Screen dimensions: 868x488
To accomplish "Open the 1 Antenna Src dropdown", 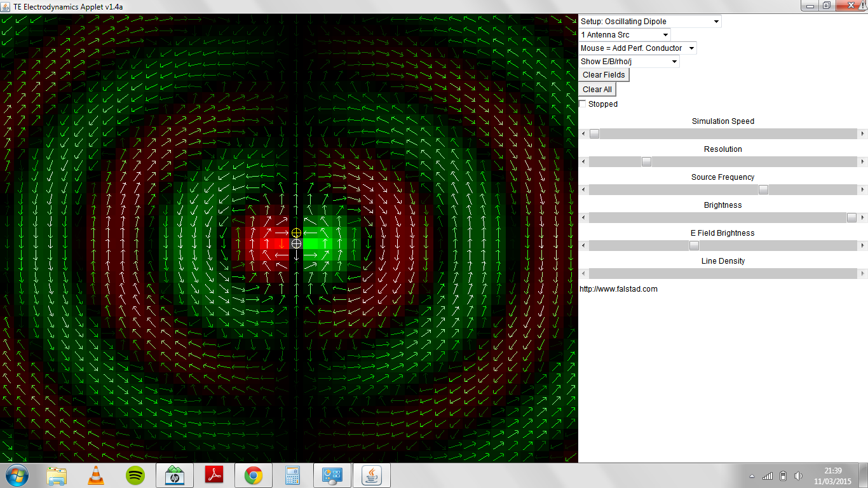I will point(625,35).
